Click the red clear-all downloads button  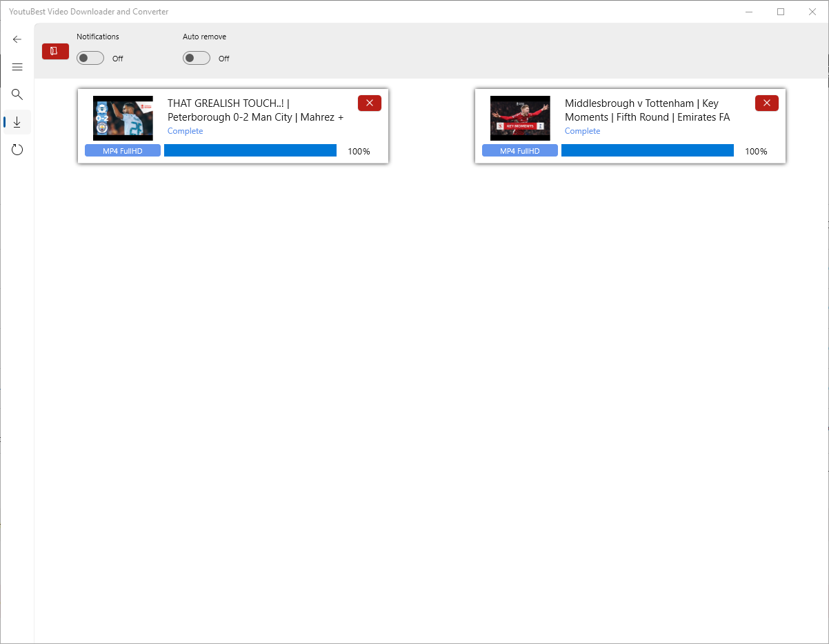(55, 51)
